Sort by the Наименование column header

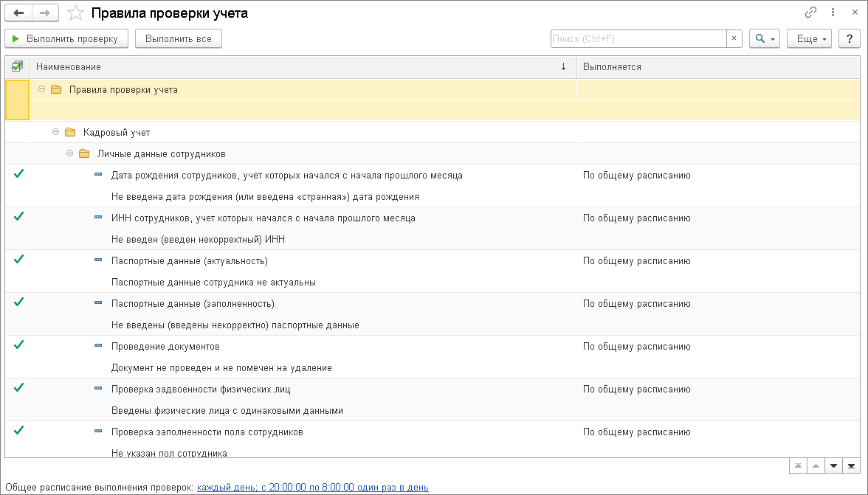click(295, 66)
